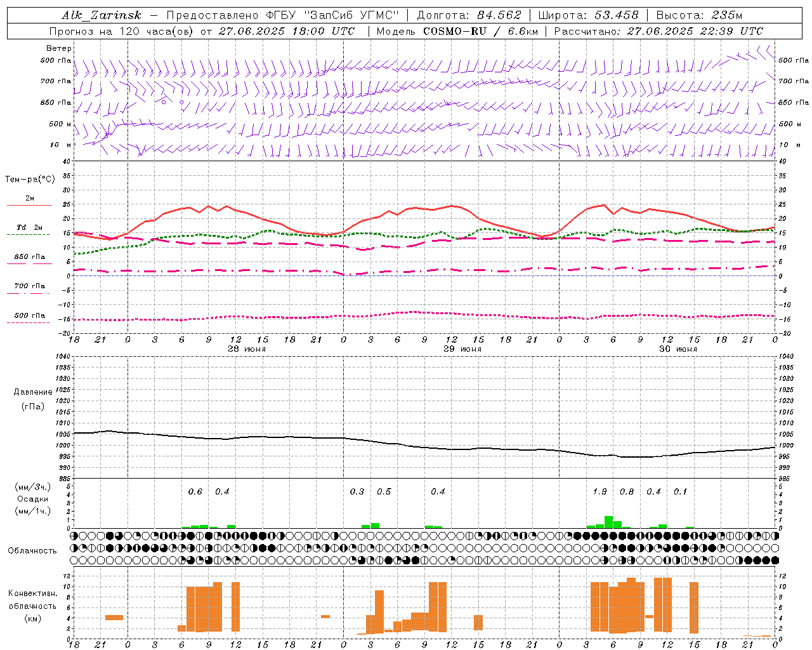The image size is (812, 650).
Task: Click the 500 гПа entry in the temperature legend
Action: click(x=30, y=315)
